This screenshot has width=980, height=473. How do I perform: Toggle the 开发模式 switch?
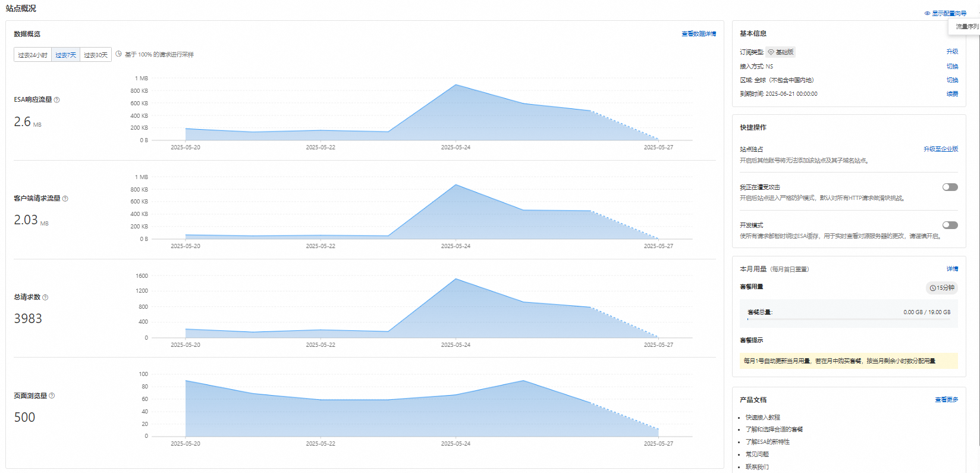point(950,225)
